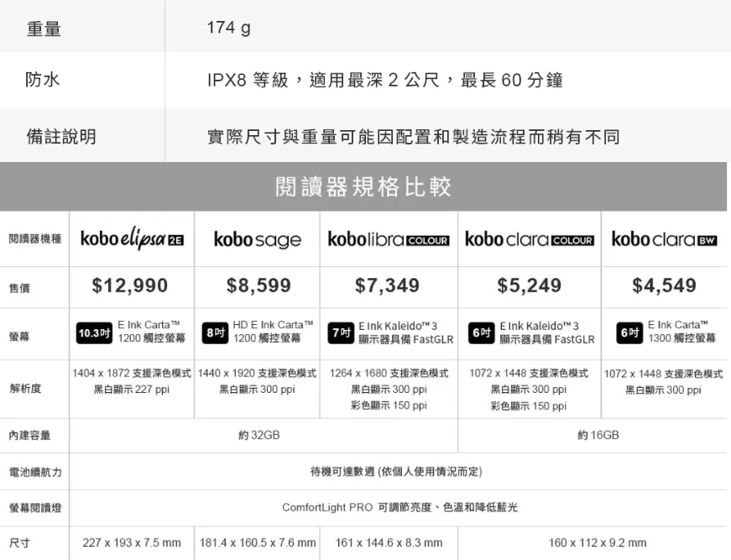Click the Clara BW 6吋 badge

629,333
